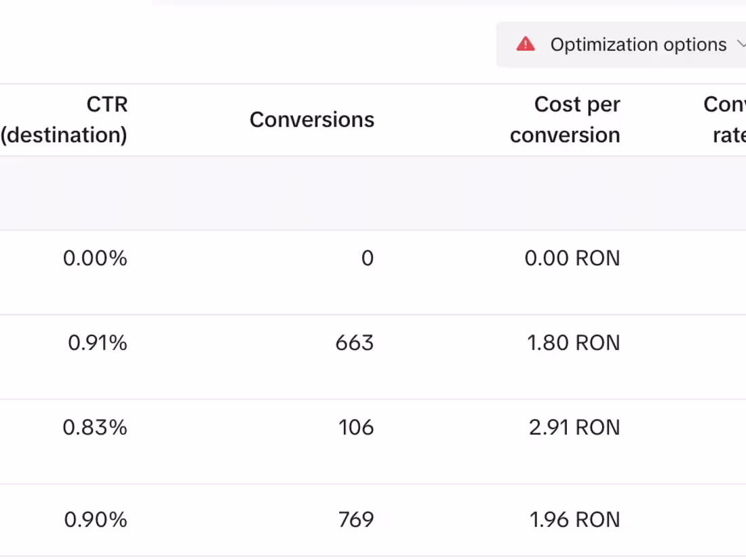Click the 1.80 RON cost per conversion
Image resolution: width=746 pixels, height=560 pixels.
pos(574,343)
